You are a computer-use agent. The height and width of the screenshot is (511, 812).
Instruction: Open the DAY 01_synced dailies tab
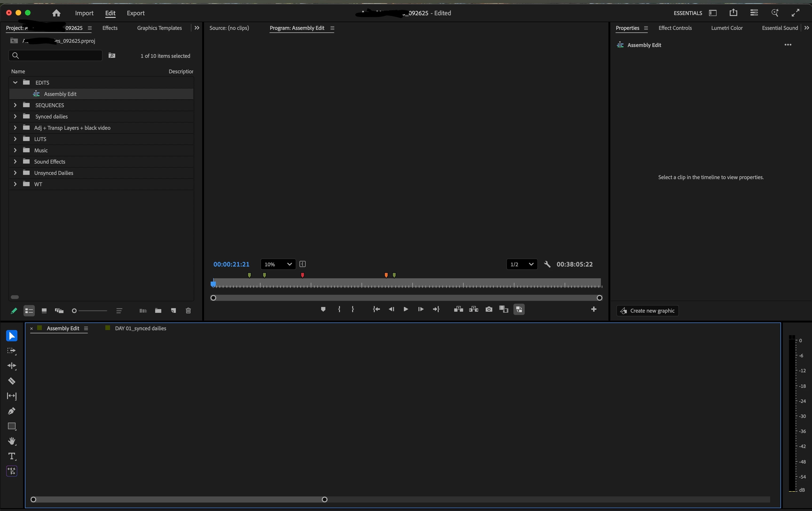point(140,328)
